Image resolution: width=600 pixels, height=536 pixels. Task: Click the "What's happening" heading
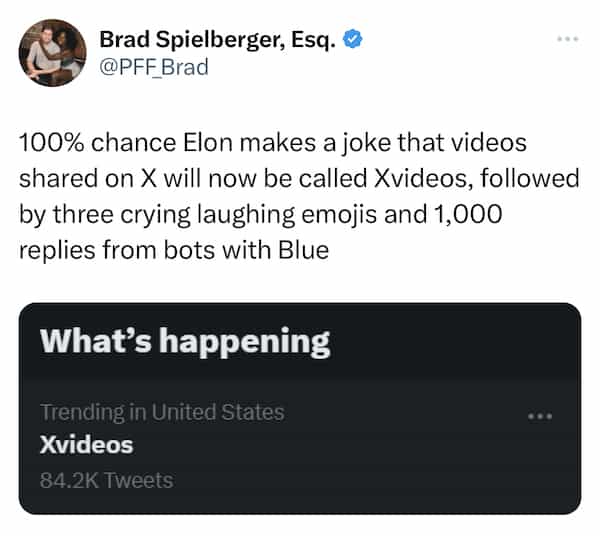click(x=185, y=342)
